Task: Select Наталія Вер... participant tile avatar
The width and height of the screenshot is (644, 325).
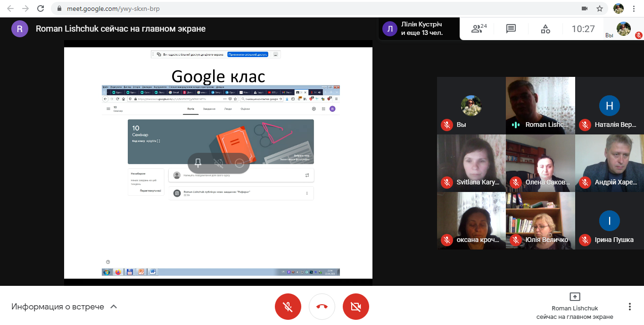Action: tap(610, 106)
